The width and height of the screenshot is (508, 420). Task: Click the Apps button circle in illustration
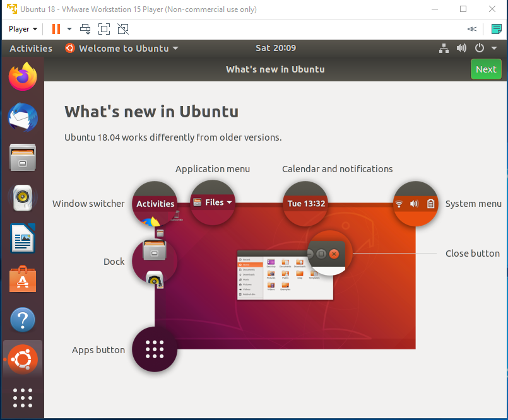(155, 349)
